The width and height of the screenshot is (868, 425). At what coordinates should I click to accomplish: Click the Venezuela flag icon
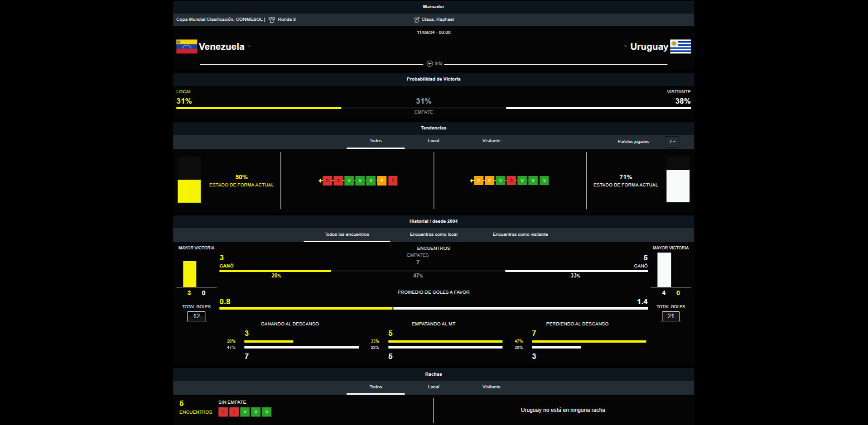point(186,47)
